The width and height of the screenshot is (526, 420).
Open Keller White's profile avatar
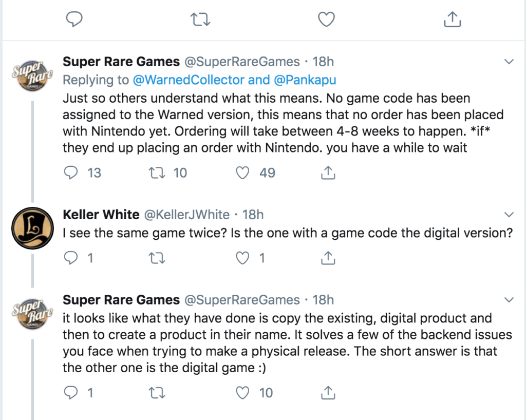pyautogui.click(x=33, y=228)
